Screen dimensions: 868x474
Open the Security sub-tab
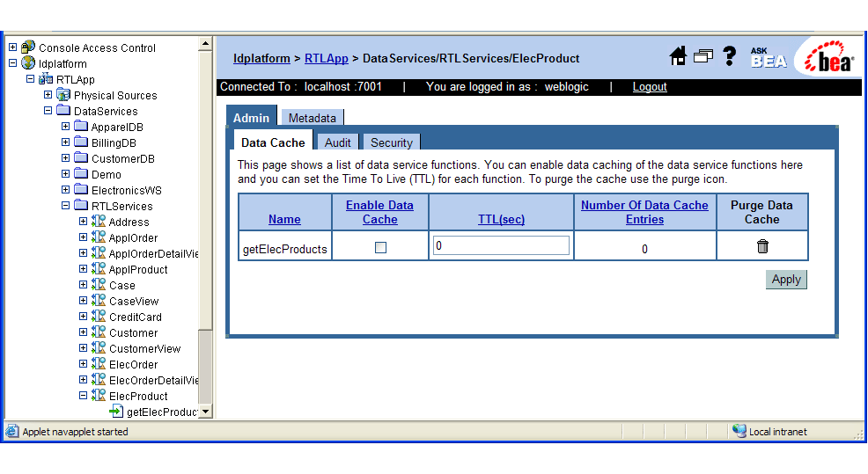coord(392,142)
